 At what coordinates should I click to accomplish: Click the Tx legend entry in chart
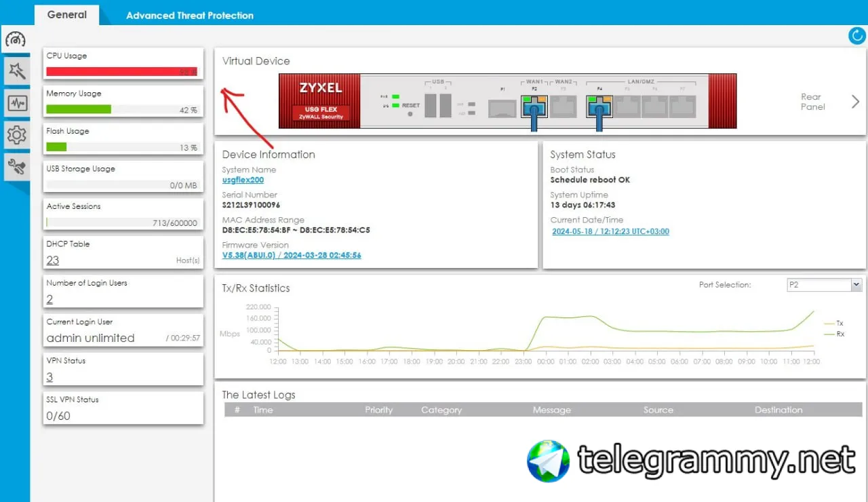[x=833, y=324]
